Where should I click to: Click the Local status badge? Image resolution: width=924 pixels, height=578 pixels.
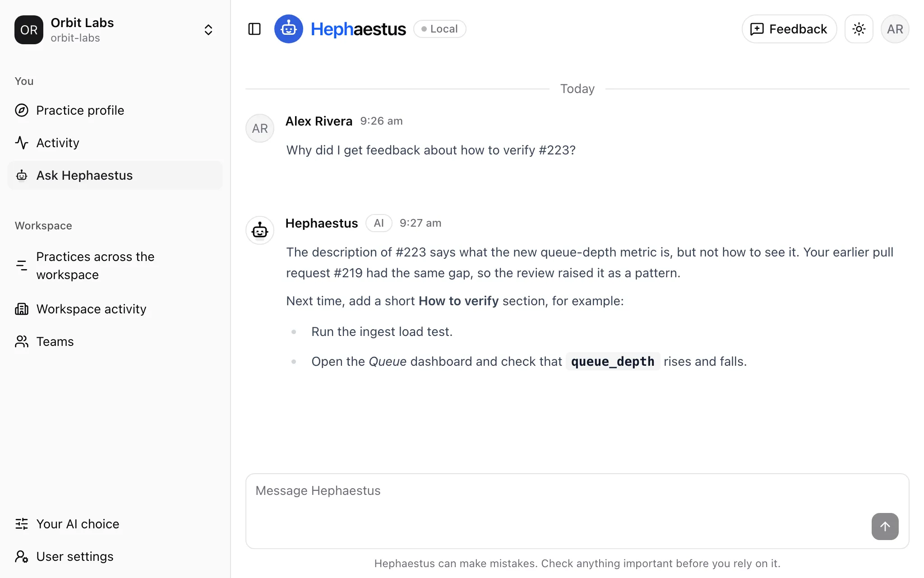pyautogui.click(x=440, y=29)
